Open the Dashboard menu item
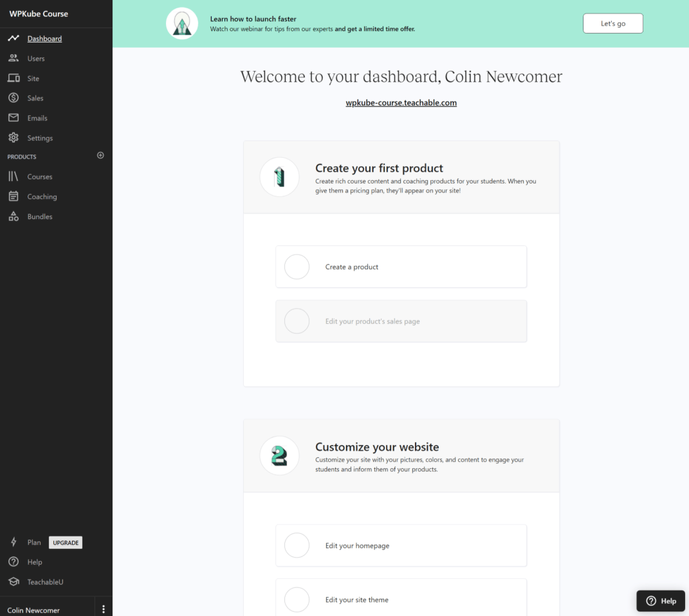 45,39
